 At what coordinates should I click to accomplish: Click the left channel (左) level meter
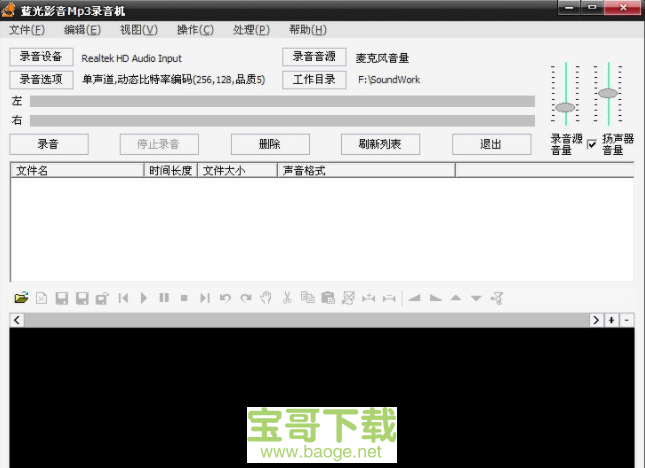[282, 101]
